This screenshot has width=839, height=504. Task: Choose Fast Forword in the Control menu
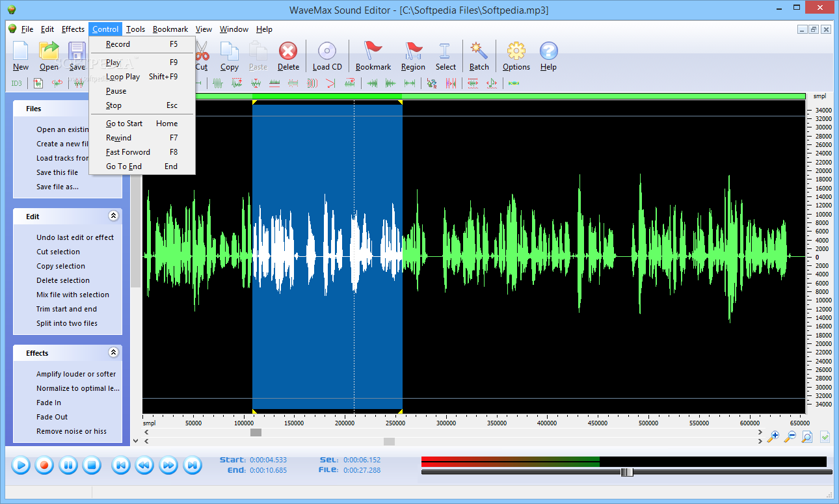pos(142,152)
